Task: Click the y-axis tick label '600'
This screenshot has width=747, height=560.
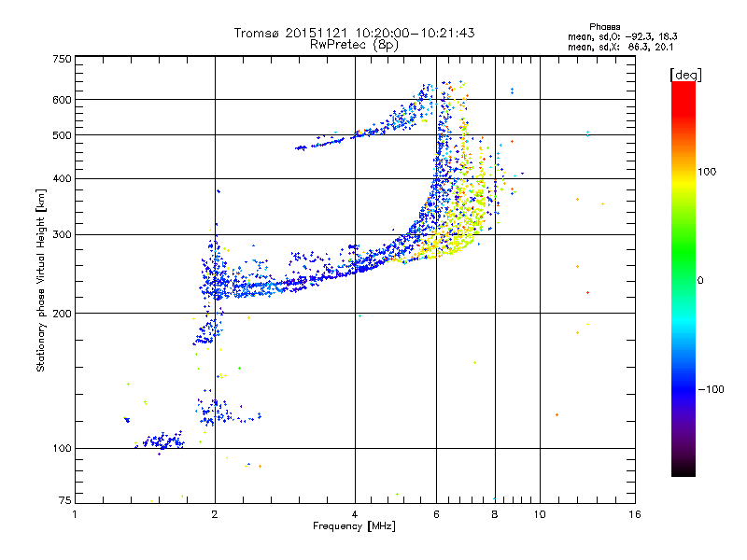Action: click(x=62, y=100)
